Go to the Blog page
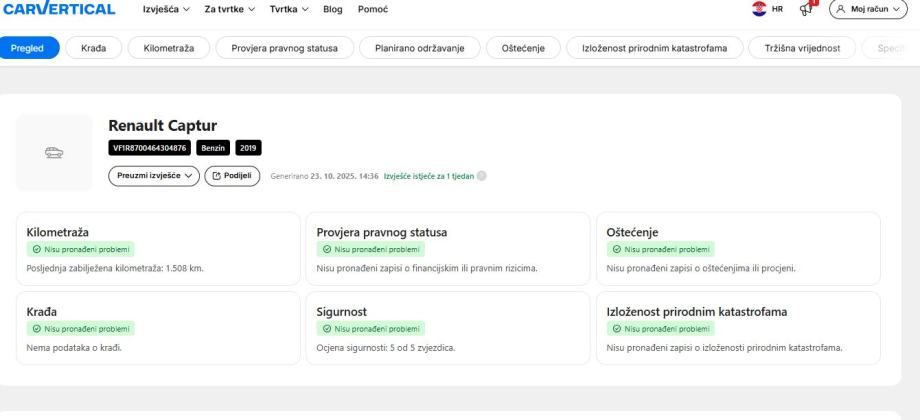Viewport: 920px width, 420px height. coord(333,9)
